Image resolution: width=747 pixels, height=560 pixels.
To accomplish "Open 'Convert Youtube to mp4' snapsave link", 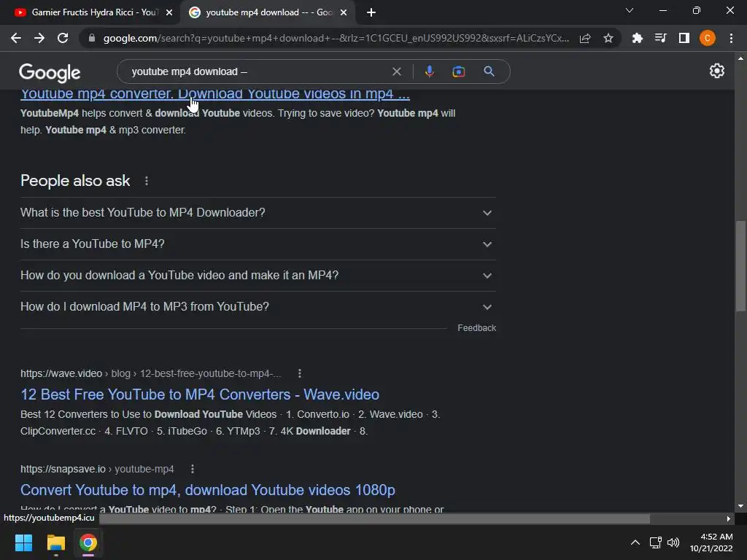I will (208, 490).
